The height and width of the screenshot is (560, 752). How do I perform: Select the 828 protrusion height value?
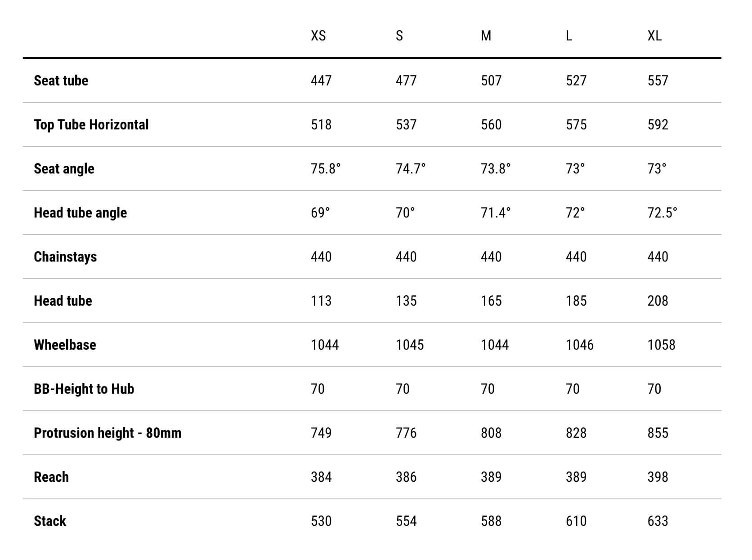coord(576,433)
